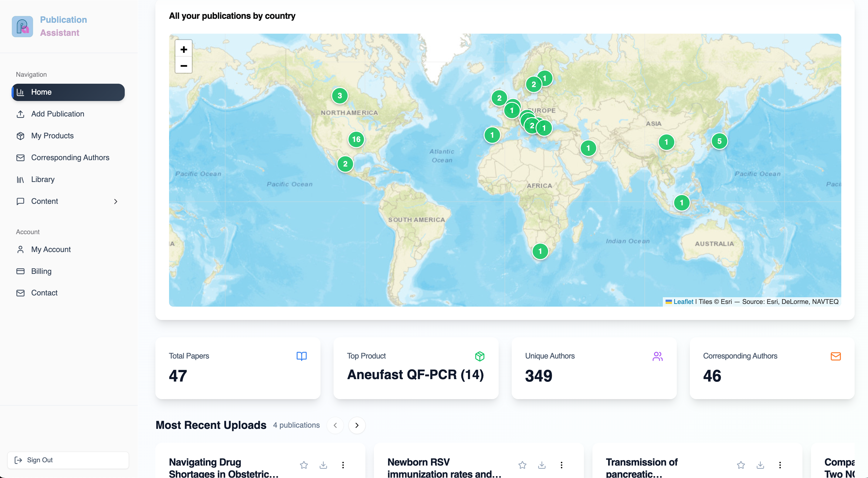This screenshot has height=478, width=868.
Task: Click the Billing card icon in sidebar
Action: pyautogui.click(x=21, y=271)
